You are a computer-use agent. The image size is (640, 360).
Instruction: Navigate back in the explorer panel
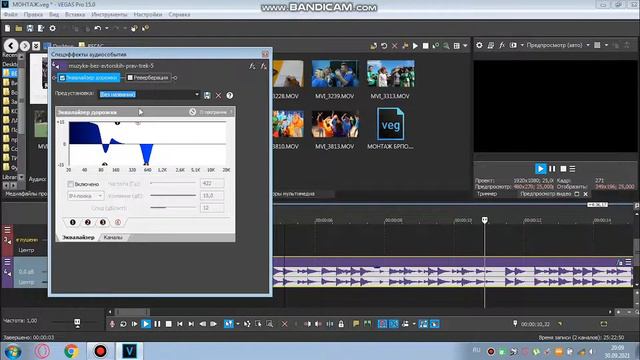tap(11, 46)
